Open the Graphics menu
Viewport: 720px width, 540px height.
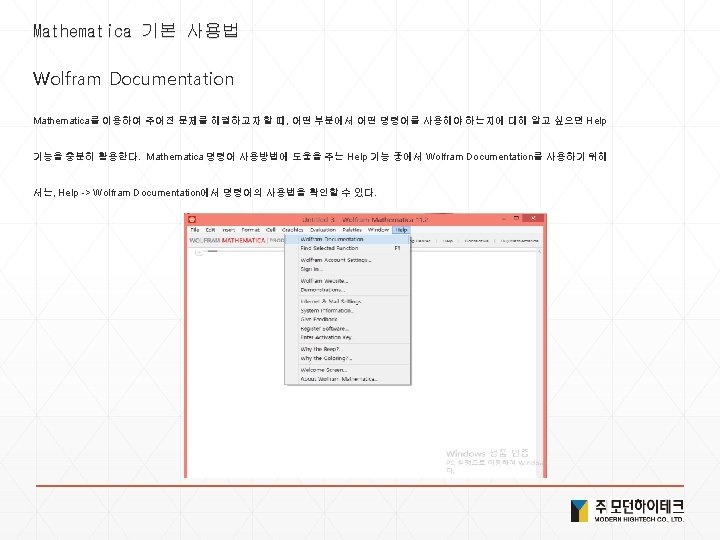pos(292,230)
